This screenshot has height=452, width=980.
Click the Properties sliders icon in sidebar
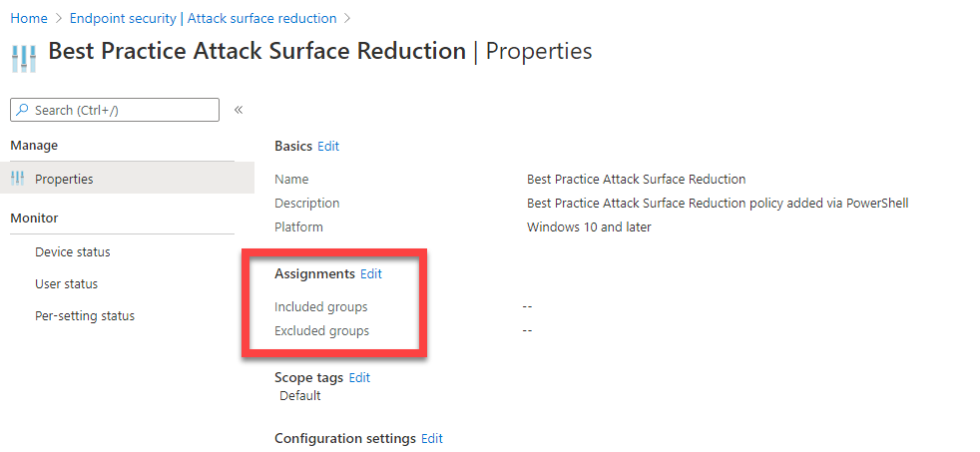[x=17, y=179]
